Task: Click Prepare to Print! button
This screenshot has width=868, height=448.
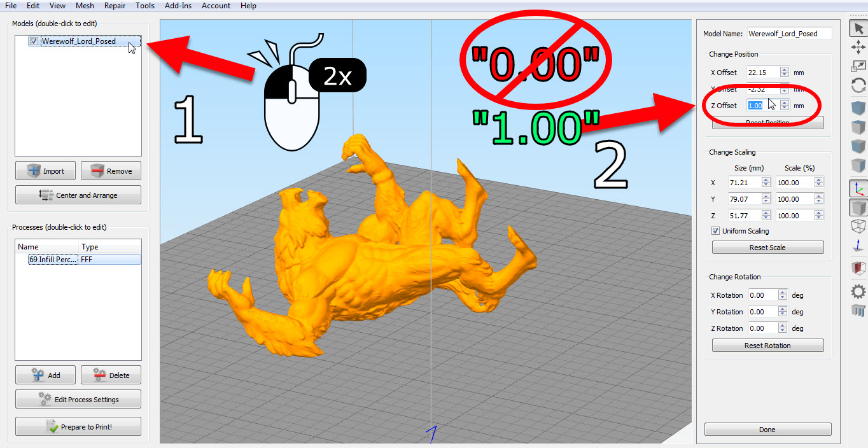Action: [78, 426]
